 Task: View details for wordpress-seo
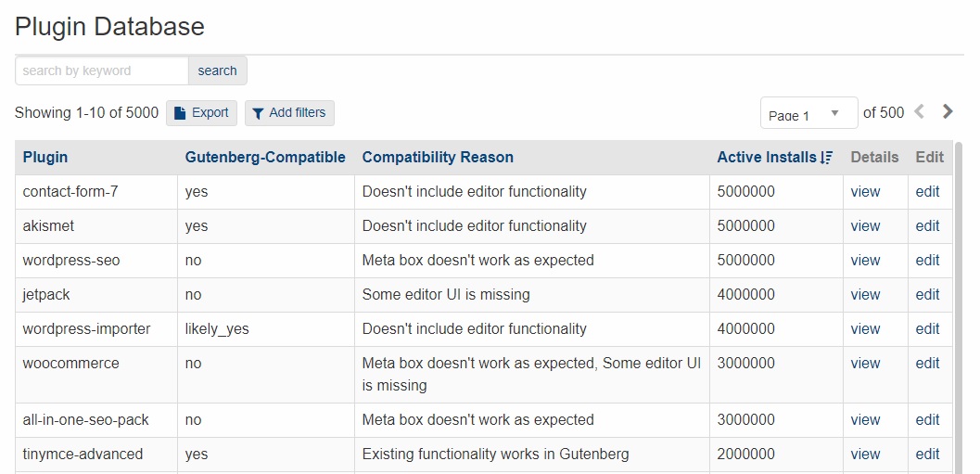pos(865,260)
